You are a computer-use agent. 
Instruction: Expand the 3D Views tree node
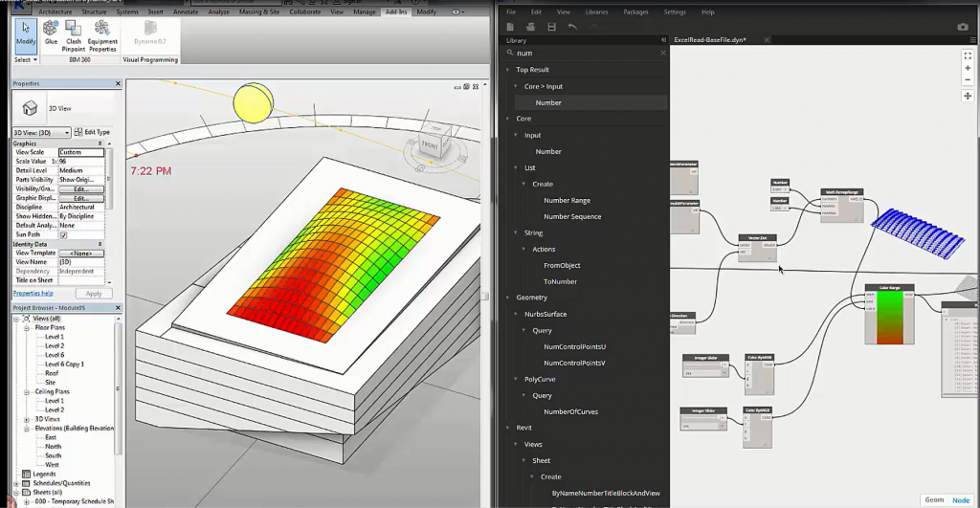(x=27, y=419)
